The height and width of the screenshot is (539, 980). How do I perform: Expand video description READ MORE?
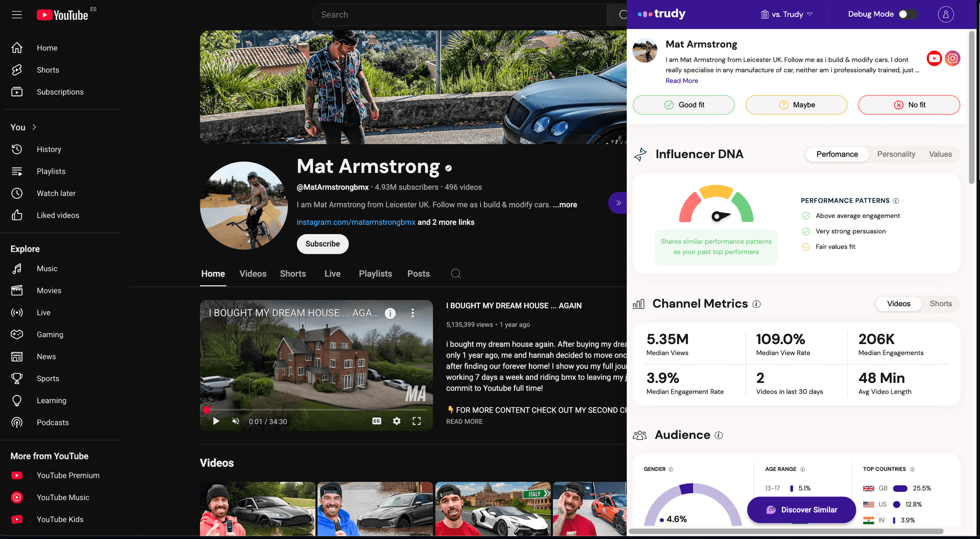point(464,422)
